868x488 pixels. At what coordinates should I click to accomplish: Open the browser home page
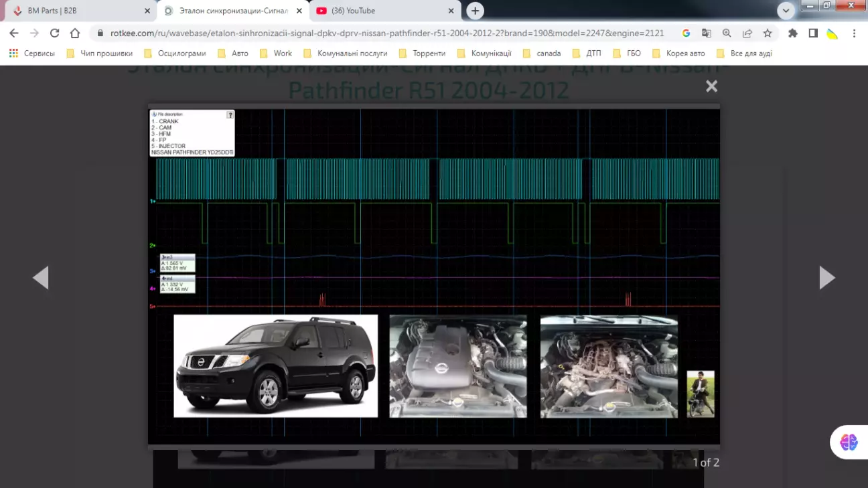[75, 33]
